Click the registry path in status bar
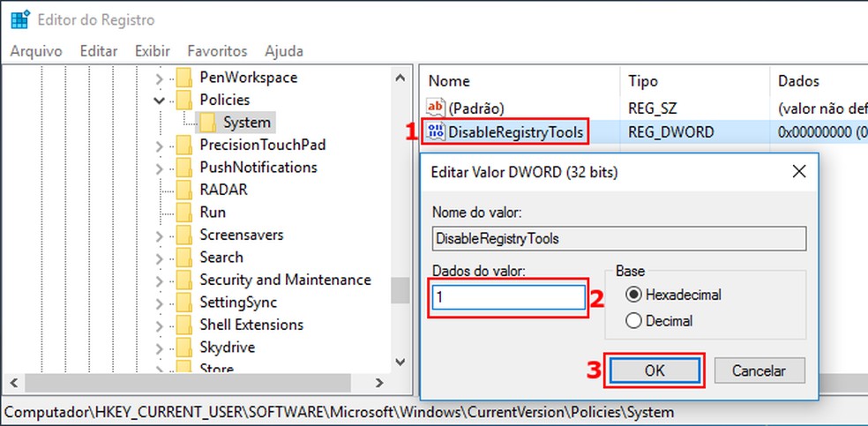 point(339,412)
